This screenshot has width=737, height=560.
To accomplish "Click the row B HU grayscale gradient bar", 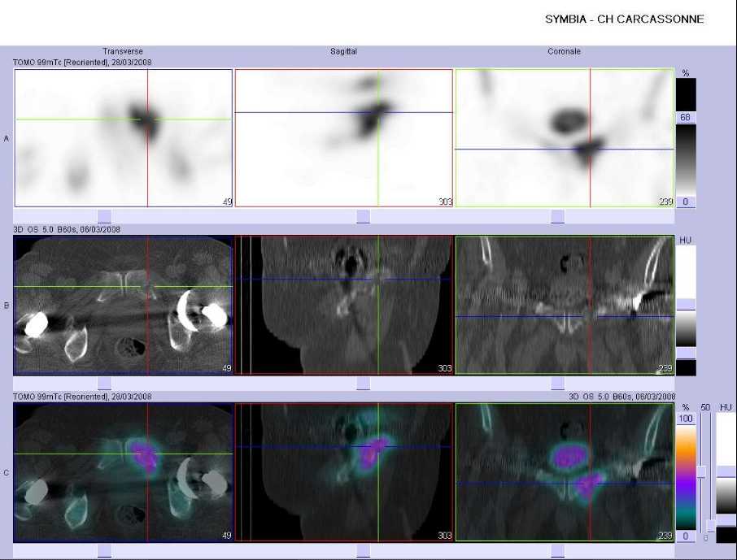I will point(686,329).
